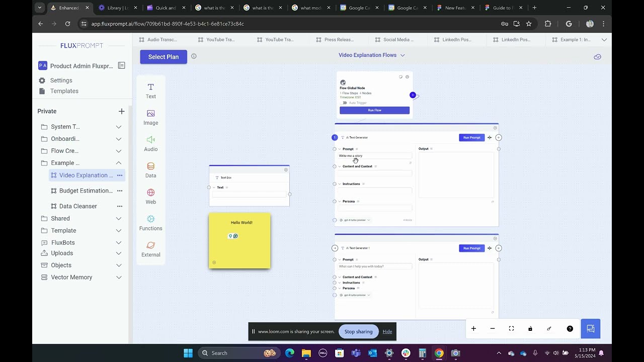
Task: Collapse the Example folder
Action: pyautogui.click(x=119, y=163)
